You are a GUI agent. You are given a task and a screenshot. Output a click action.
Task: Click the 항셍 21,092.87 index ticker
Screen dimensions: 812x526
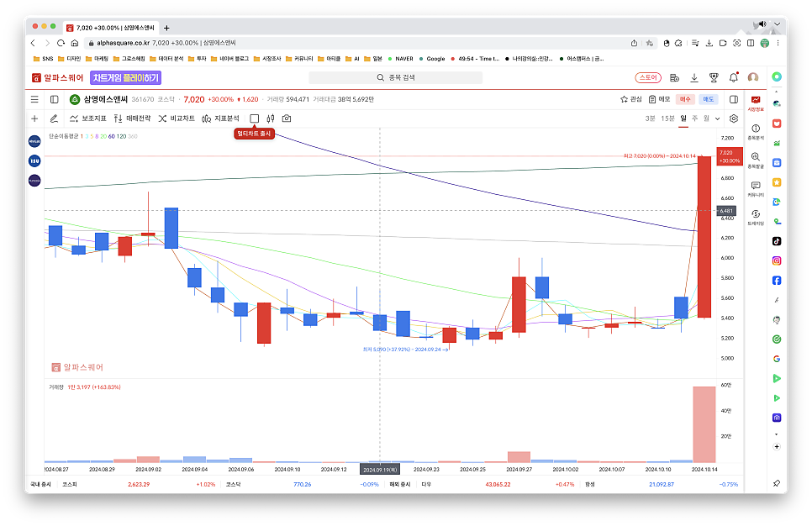pyautogui.click(x=662, y=485)
